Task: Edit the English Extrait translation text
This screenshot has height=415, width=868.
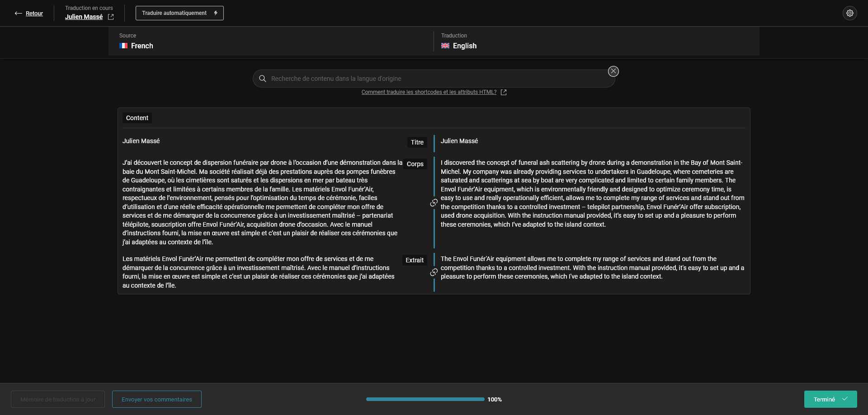Action: pyautogui.click(x=592, y=268)
